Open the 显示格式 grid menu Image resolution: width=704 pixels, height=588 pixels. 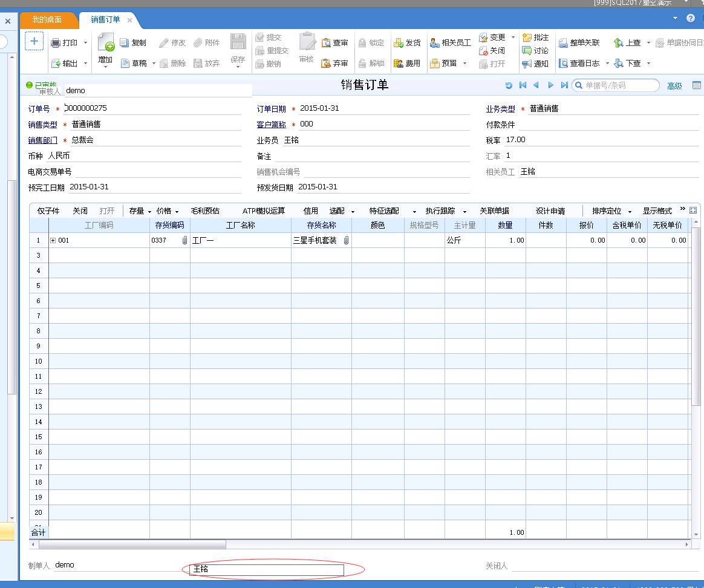(657, 211)
